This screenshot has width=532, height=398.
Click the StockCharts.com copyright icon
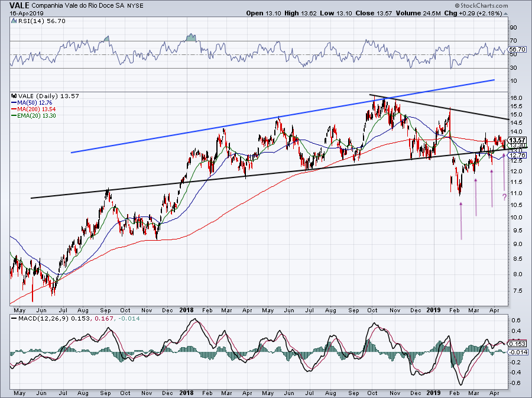[457, 5]
